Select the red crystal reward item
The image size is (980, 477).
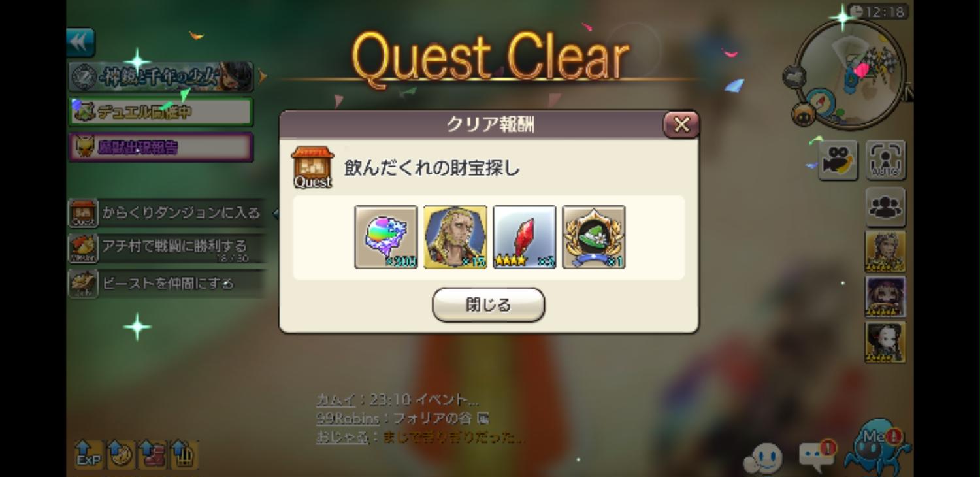(x=525, y=237)
